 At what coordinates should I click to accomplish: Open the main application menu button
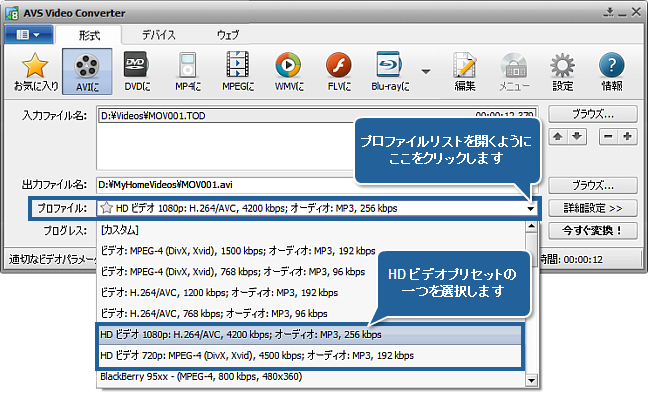click(29, 35)
